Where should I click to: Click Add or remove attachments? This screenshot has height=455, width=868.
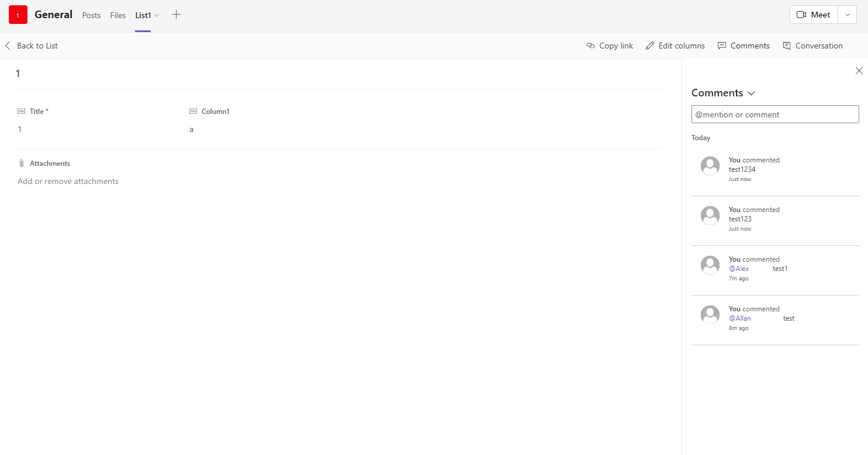point(68,181)
